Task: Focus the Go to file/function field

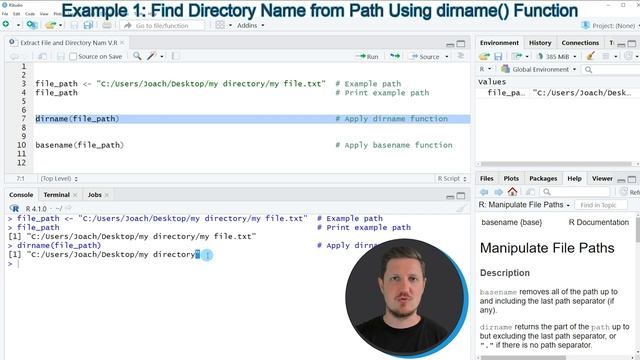Action: coord(162,25)
